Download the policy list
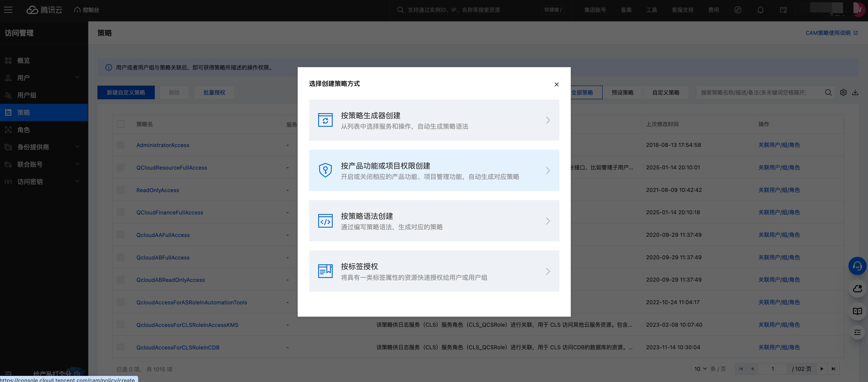Image resolution: width=868 pixels, height=382 pixels. (855, 92)
